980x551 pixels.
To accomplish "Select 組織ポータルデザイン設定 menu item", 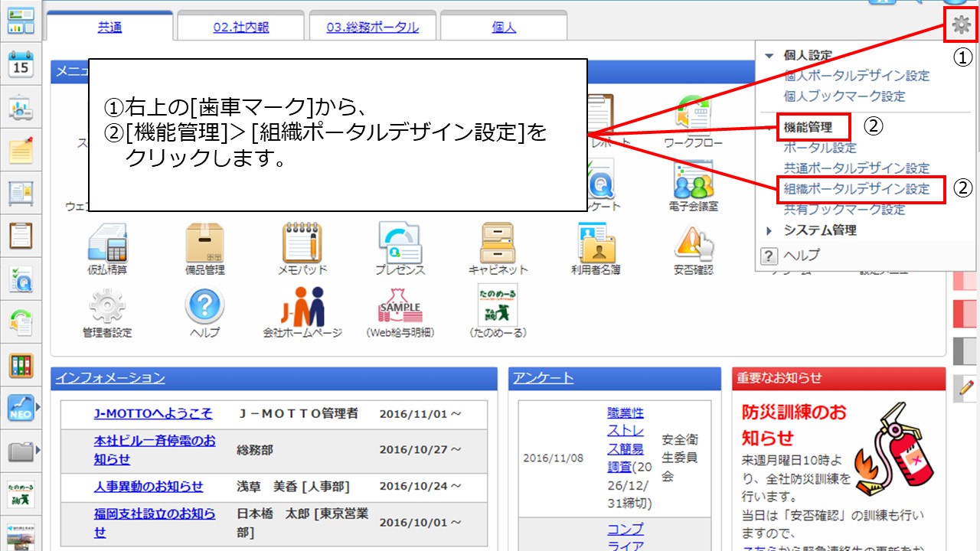I will coord(856,188).
